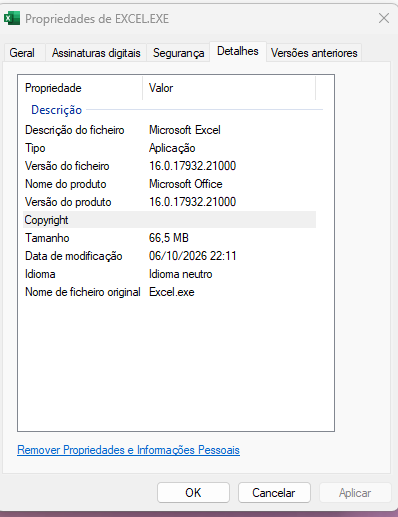Select the Descrição do ficheiro row
The image size is (398, 517).
coord(169,130)
